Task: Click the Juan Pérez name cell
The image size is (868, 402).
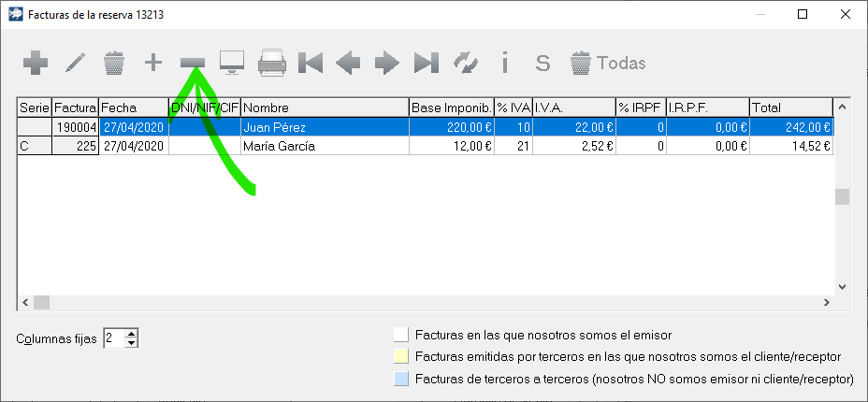Action: tap(325, 127)
